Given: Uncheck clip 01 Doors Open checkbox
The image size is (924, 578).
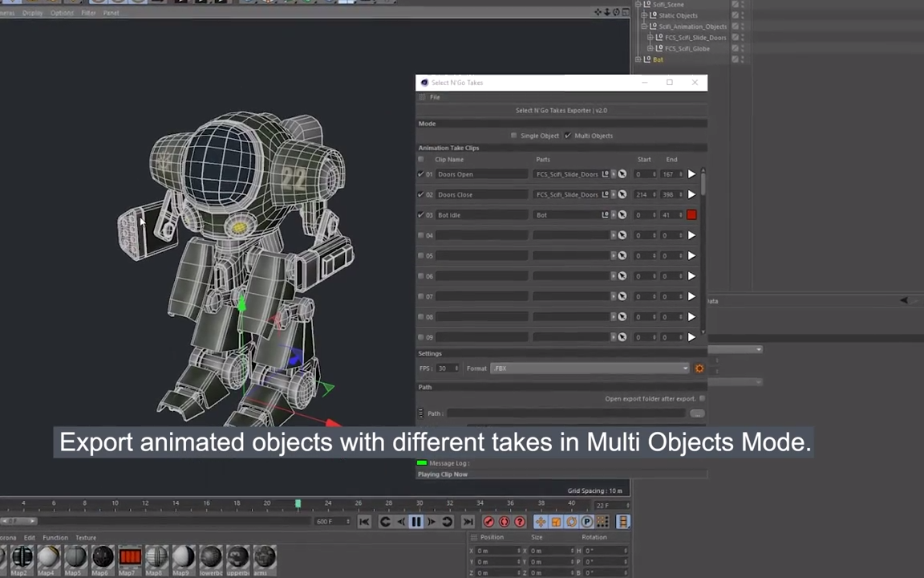Looking at the screenshot, I should [x=421, y=174].
